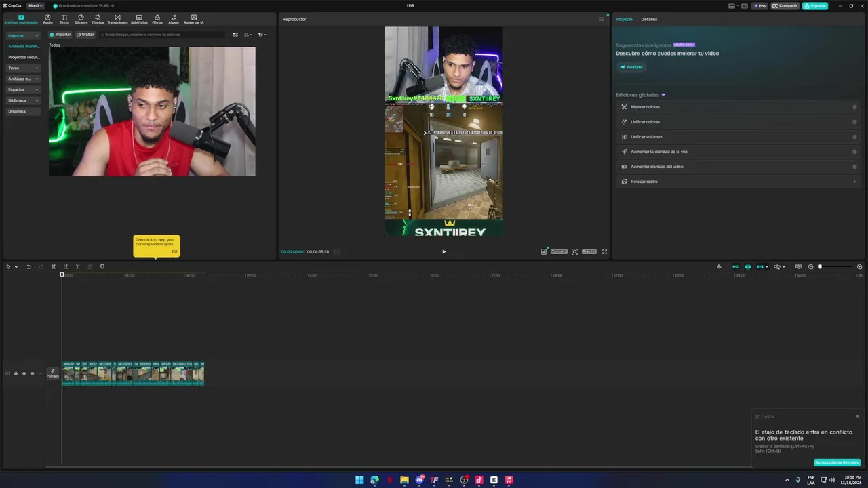The height and width of the screenshot is (488, 868).
Task: Open Dreamina in sidebar
Action: pos(23,111)
